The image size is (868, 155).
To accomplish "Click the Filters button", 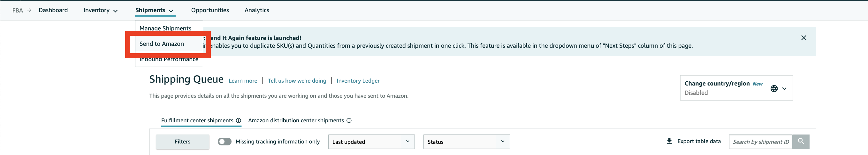I will (x=182, y=142).
